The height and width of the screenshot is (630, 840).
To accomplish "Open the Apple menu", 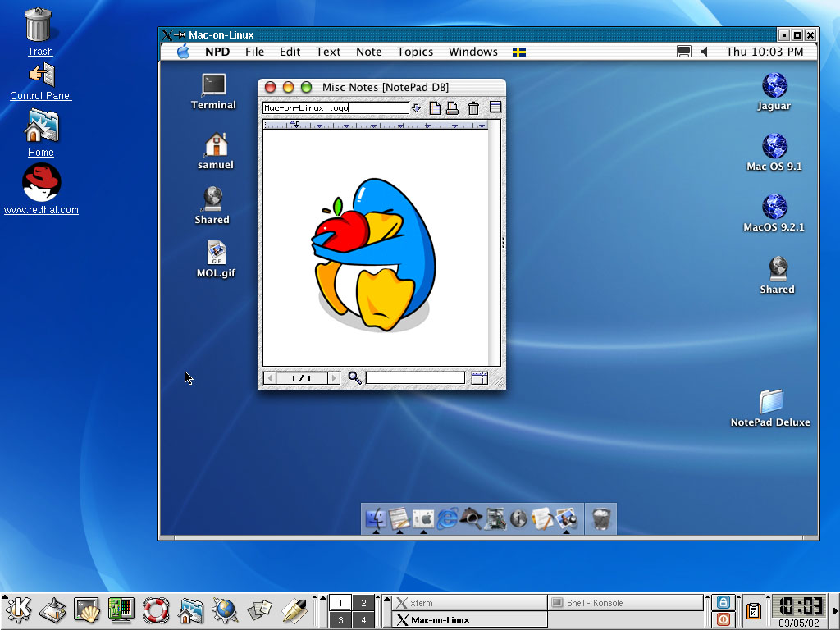I will [x=183, y=52].
